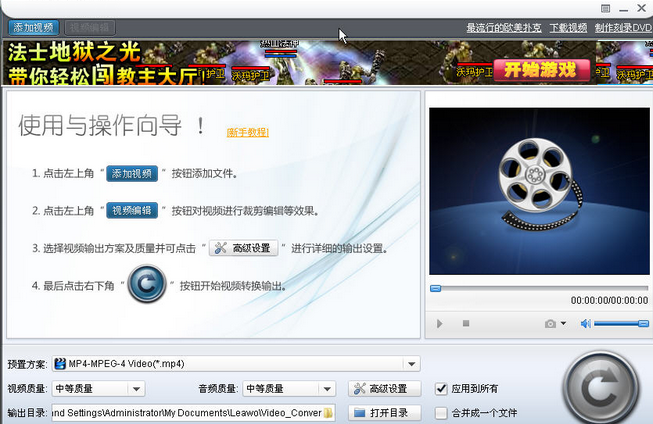
Task: Play the preview video
Action: (x=439, y=324)
